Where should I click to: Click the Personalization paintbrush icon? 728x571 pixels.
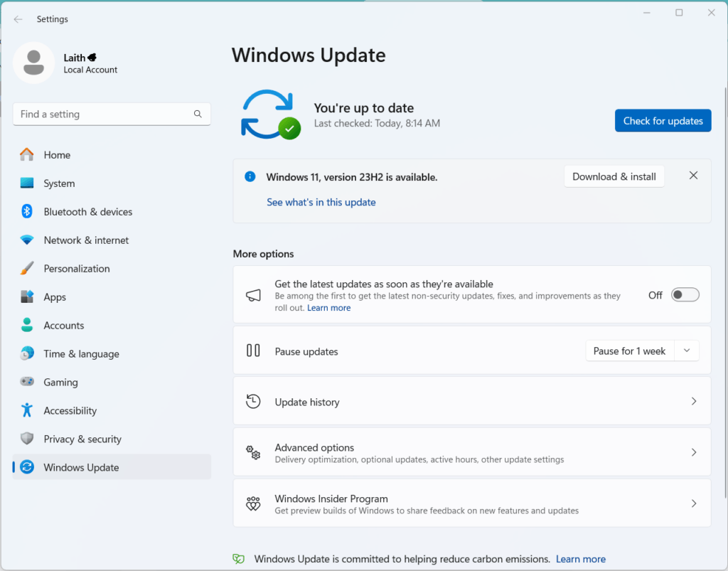point(27,269)
